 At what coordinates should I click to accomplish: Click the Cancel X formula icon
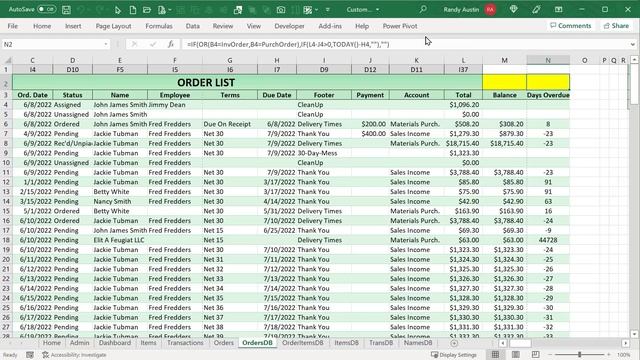tap(134, 44)
